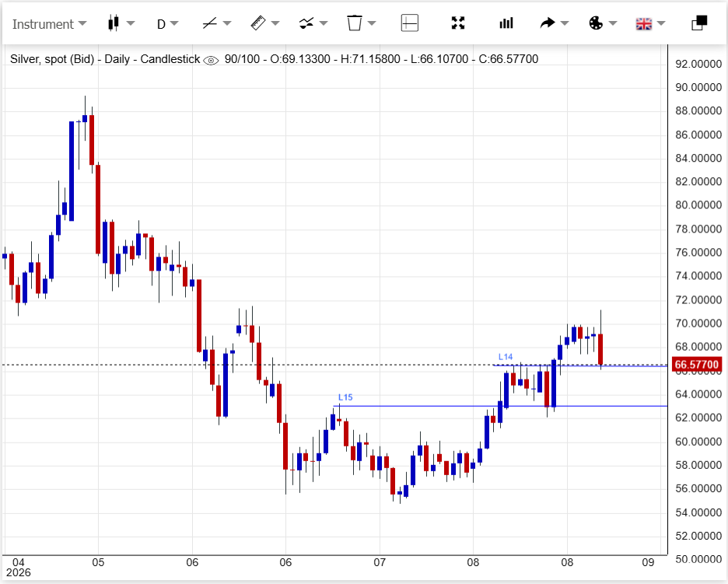
Task: Select the ruler measurement tool
Action: (257, 23)
